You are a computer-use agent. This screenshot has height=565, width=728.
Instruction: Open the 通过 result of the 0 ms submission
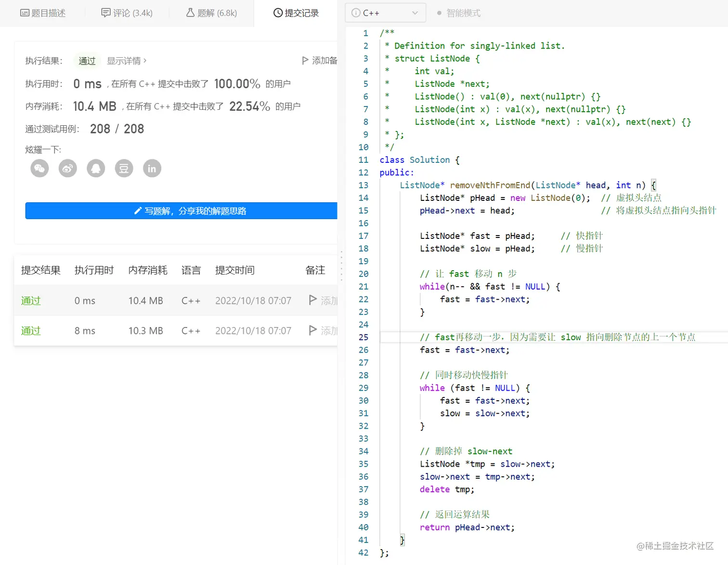31,301
